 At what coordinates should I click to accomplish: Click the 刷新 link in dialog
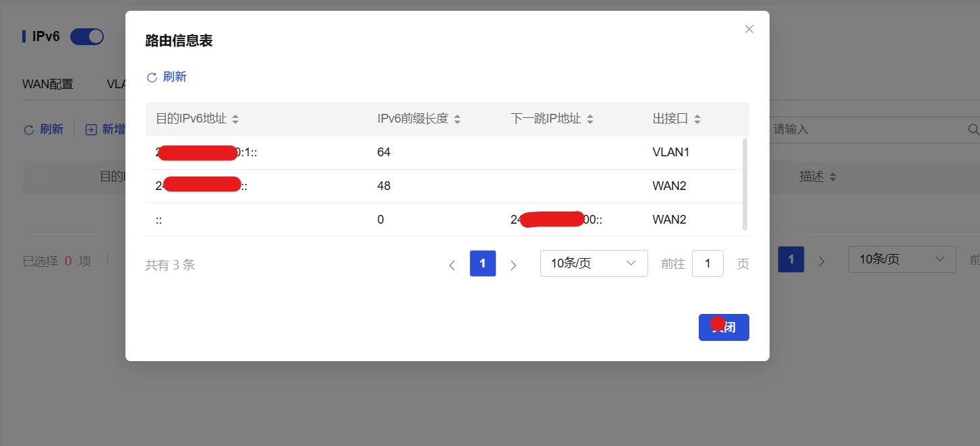pos(174,77)
